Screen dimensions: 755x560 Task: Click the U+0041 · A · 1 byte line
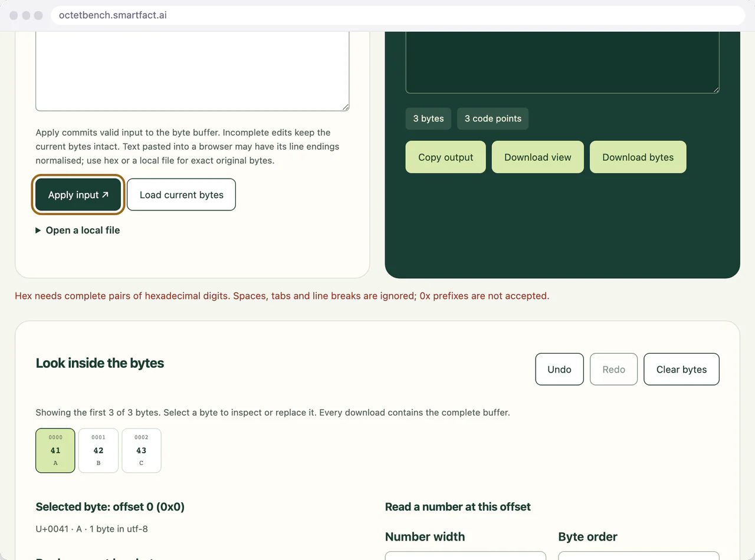91,529
